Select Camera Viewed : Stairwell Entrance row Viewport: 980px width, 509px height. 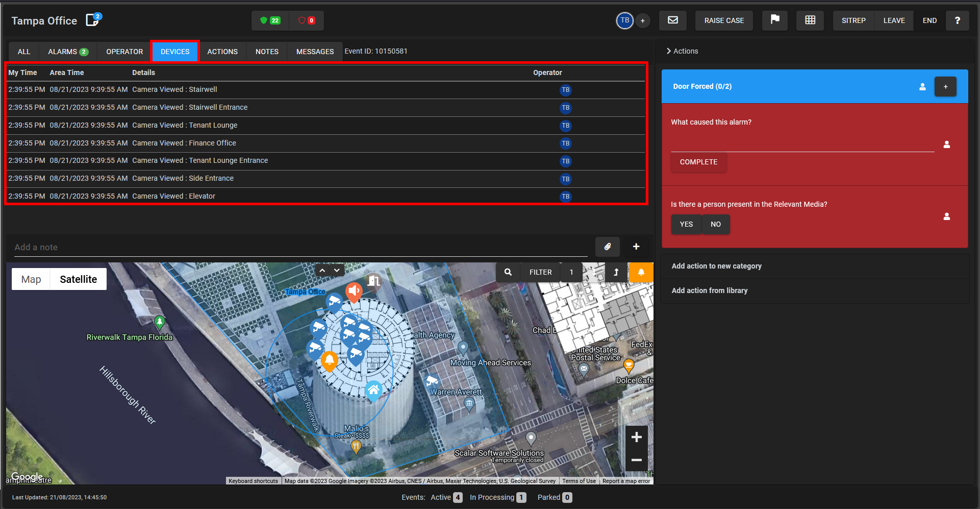[325, 107]
